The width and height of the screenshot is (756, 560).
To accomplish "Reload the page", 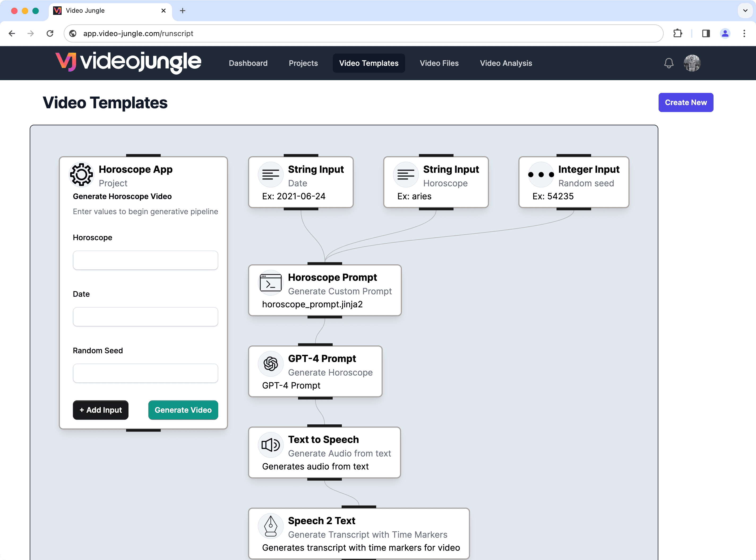I will pos(50,33).
